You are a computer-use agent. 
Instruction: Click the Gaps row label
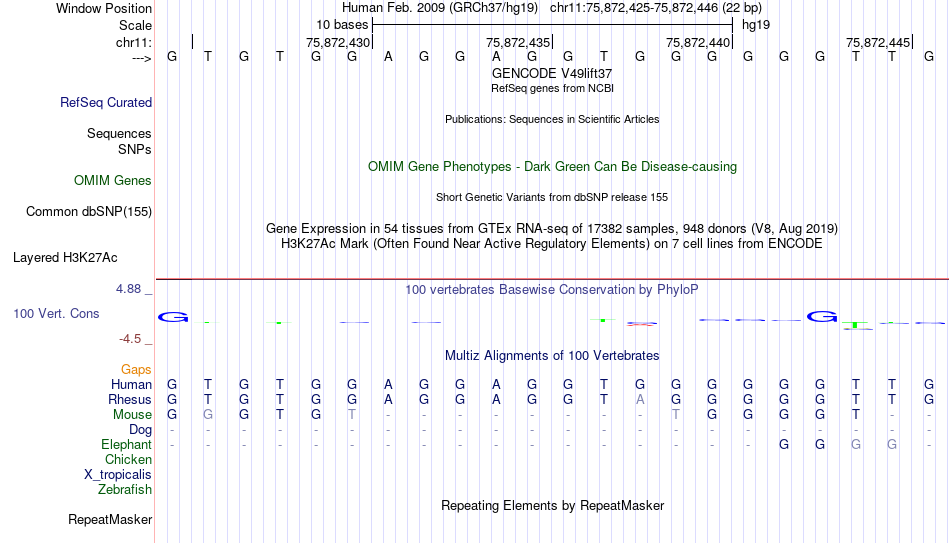(136, 370)
